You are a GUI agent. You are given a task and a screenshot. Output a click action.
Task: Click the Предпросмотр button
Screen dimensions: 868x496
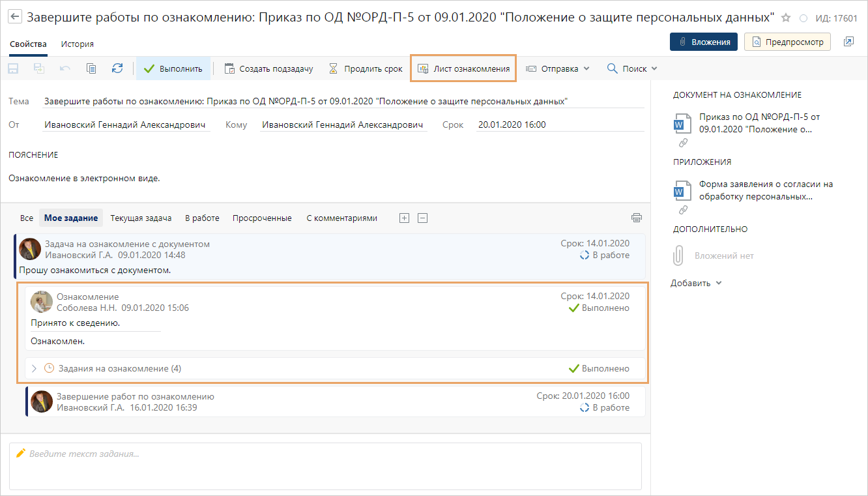(x=787, y=42)
